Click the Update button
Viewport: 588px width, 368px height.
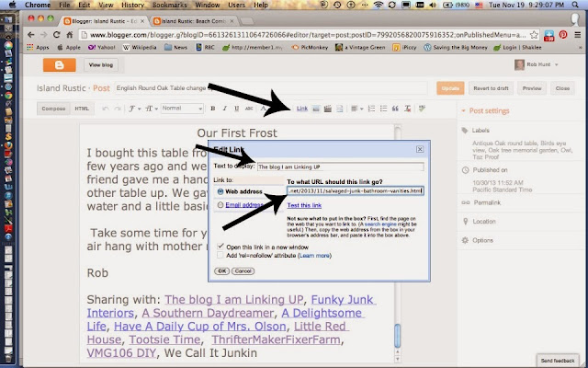pyautogui.click(x=450, y=88)
